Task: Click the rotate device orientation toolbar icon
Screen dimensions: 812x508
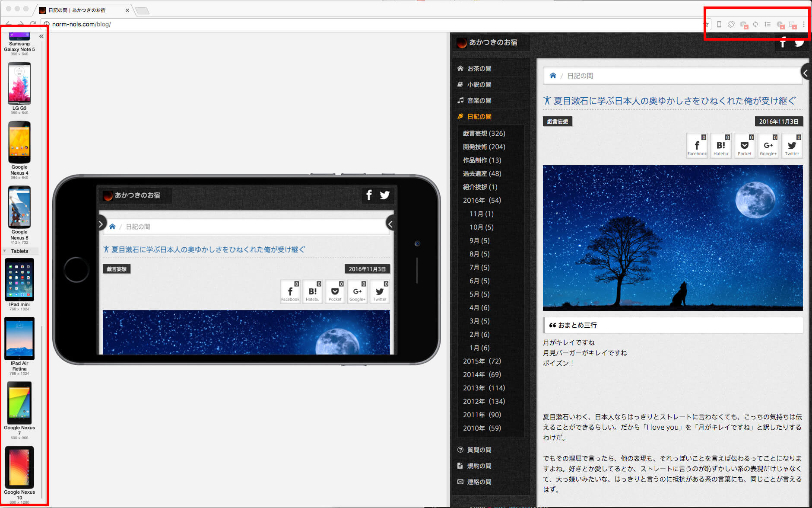Action: pos(731,24)
